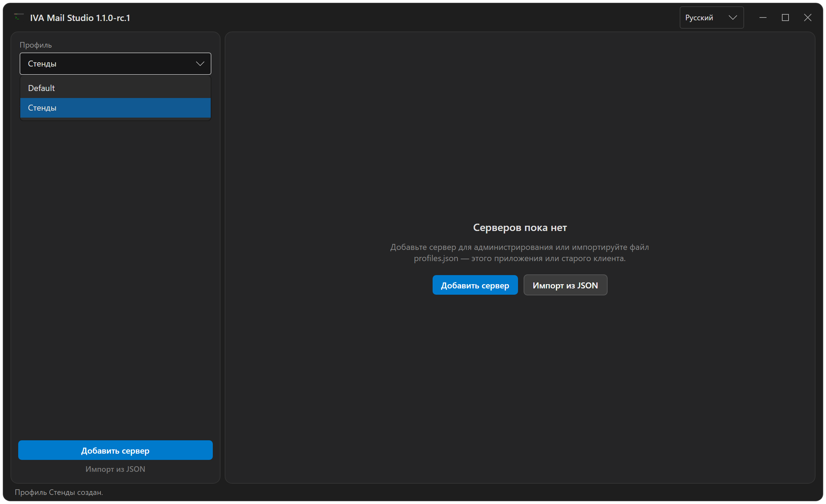
Task: Click the status message Профиль Стенды создан
Action: [x=59, y=492]
